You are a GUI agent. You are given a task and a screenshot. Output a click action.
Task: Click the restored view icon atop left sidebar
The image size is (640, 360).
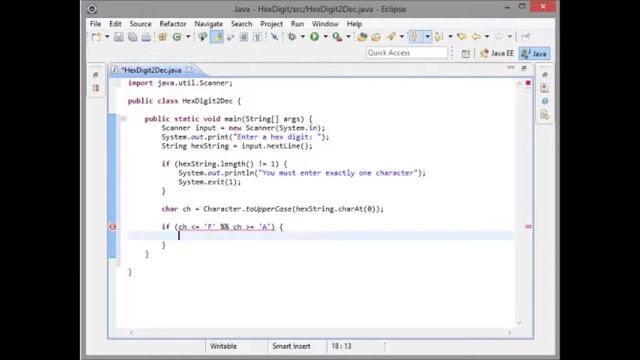point(96,75)
